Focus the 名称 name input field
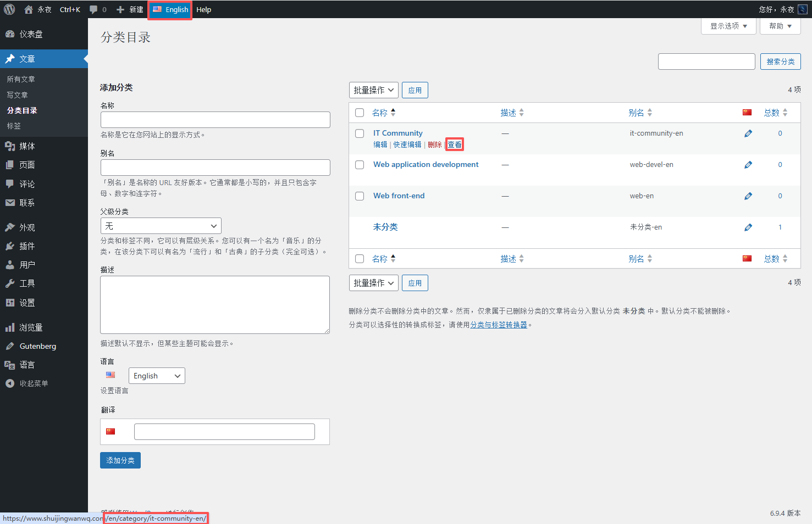Viewport: 812px width, 524px height. 216,120
